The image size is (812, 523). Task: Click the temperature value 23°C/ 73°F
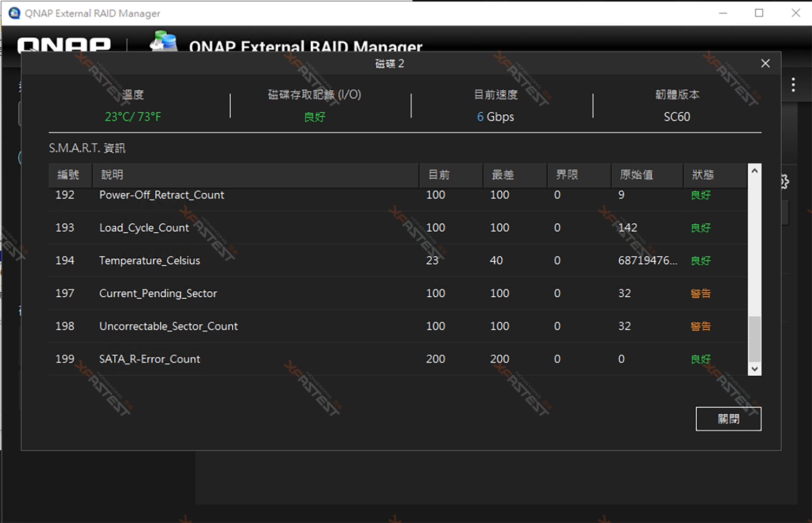point(133,117)
